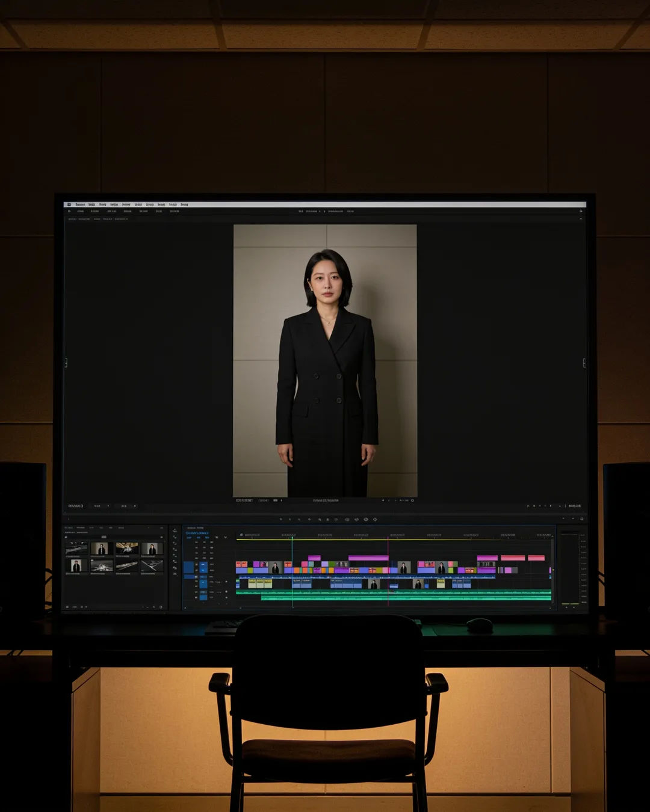
Task: Click the search icon at the project panel's top left
Action: pyautogui.click(x=66, y=537)
